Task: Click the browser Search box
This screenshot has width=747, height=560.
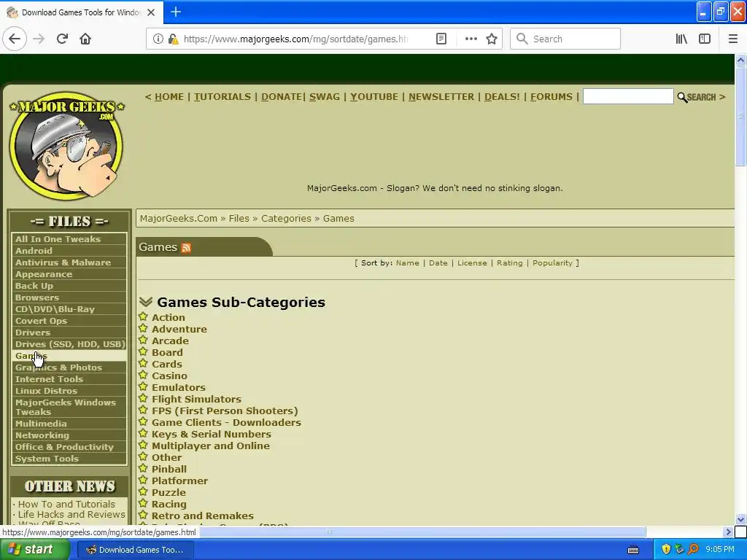Action: [565, 39]
